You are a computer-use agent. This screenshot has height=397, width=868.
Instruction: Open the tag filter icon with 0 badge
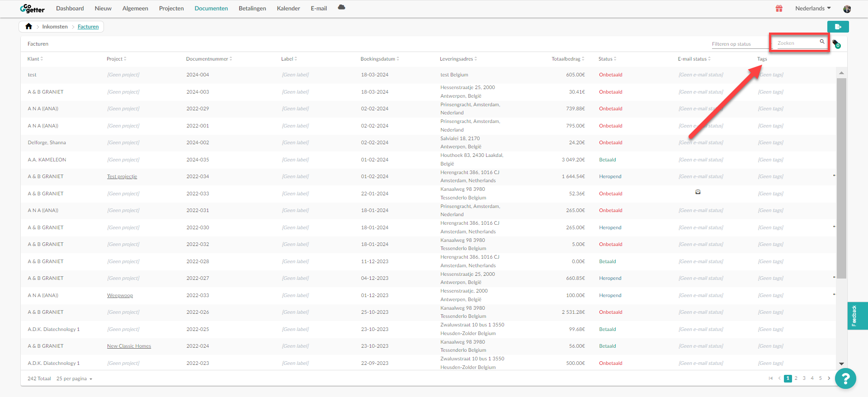836,44
